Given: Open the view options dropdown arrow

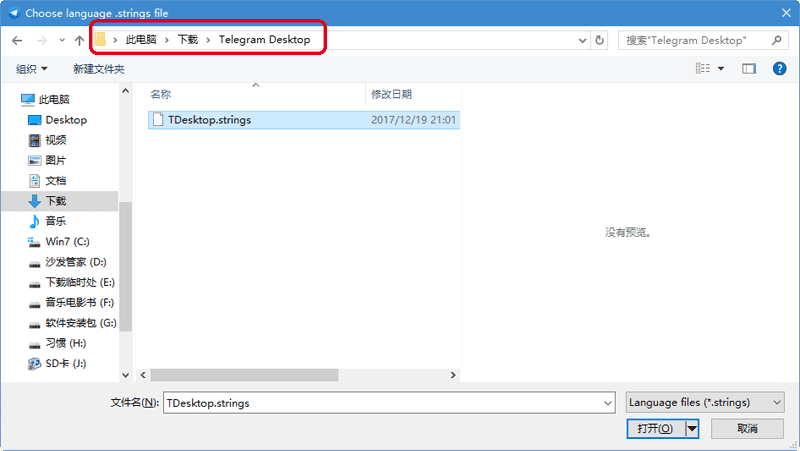Looking at the screenshot, I should click(721, 68).
